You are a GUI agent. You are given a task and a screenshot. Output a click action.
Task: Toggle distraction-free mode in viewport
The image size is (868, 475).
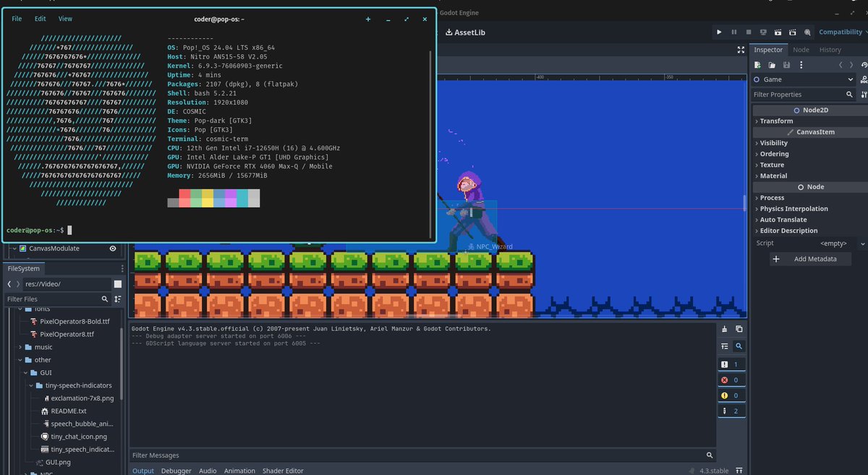coord(741,50)
